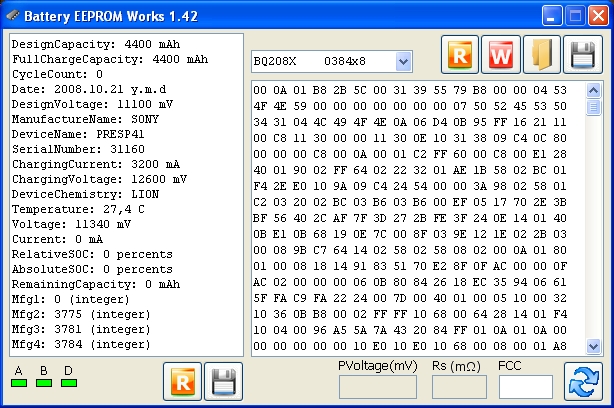Click the Mfg2: 3775 (integer) line
This screenshot has width=614, height=408.
coord(81,314)
